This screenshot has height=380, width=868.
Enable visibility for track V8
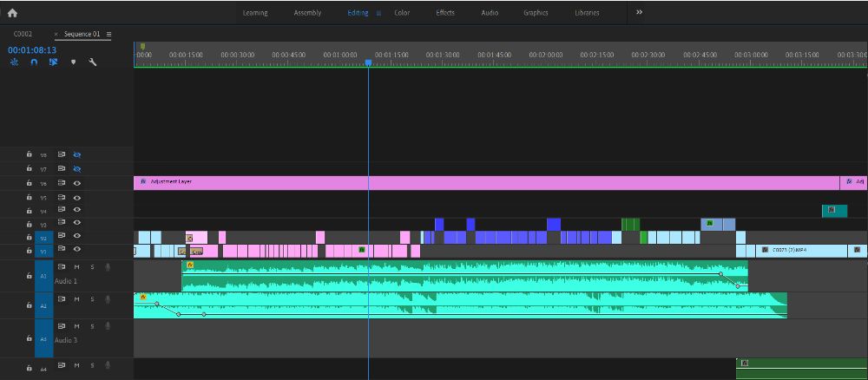pyautogui.click(x=77, y=155)
